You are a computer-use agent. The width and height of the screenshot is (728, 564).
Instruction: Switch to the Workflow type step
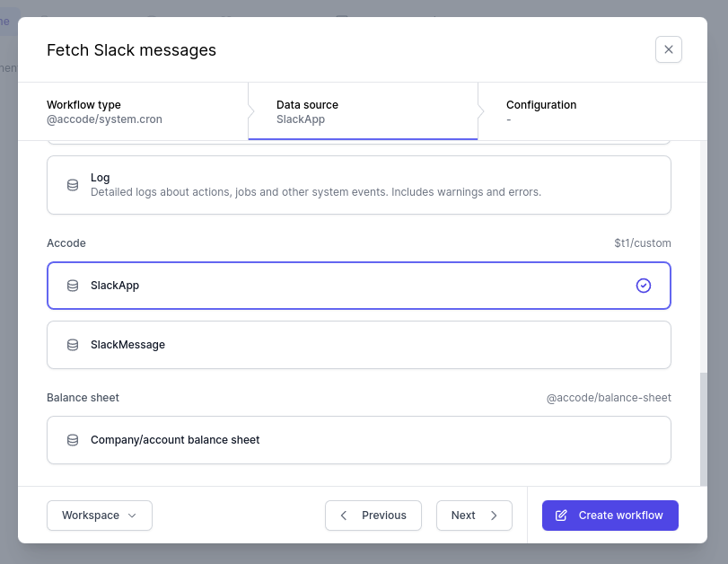(x=133, y=111)
